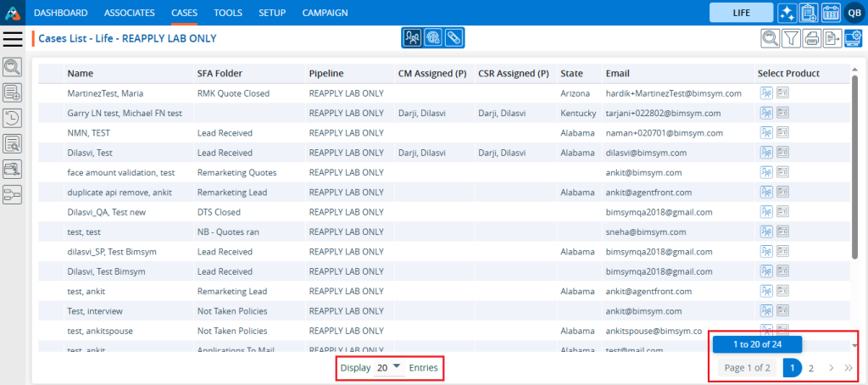Jump to the last page arrow
This screenshot has width=868, height=385.
(849, 368)
